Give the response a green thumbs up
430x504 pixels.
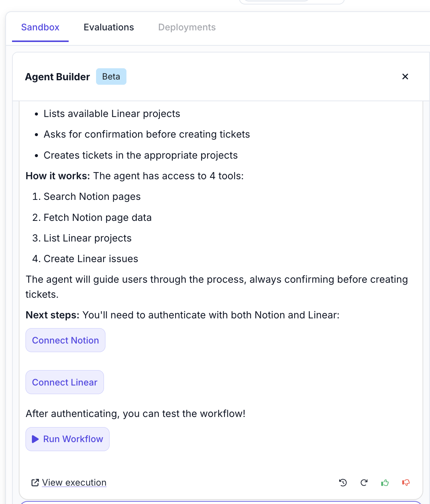pyautogui.click(x=385, y=483)
